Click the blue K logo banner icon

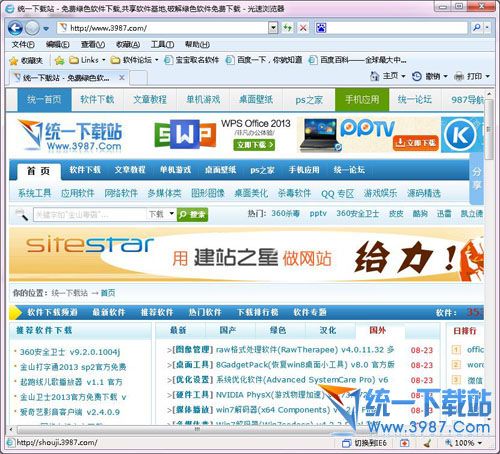[461, 135]
